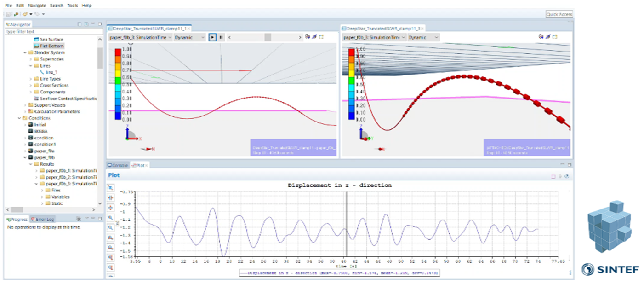The width and height of the screenshot is (644, 284).
Task: Open the Dynamic mode dropdown in the left viewer
Action: tap(189, 37)
